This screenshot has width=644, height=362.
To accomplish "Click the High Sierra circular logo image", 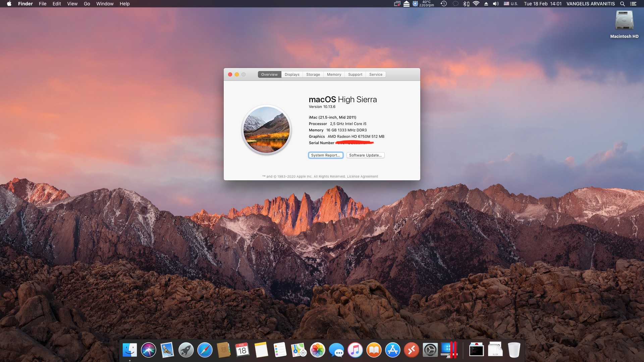I will pos(266,130).
